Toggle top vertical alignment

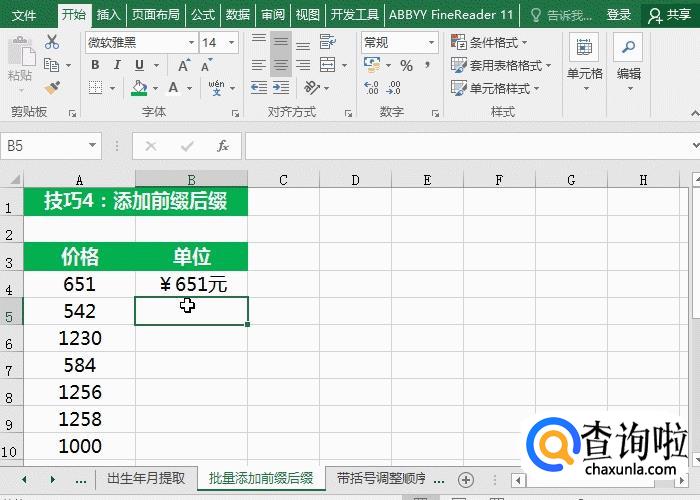258,42
